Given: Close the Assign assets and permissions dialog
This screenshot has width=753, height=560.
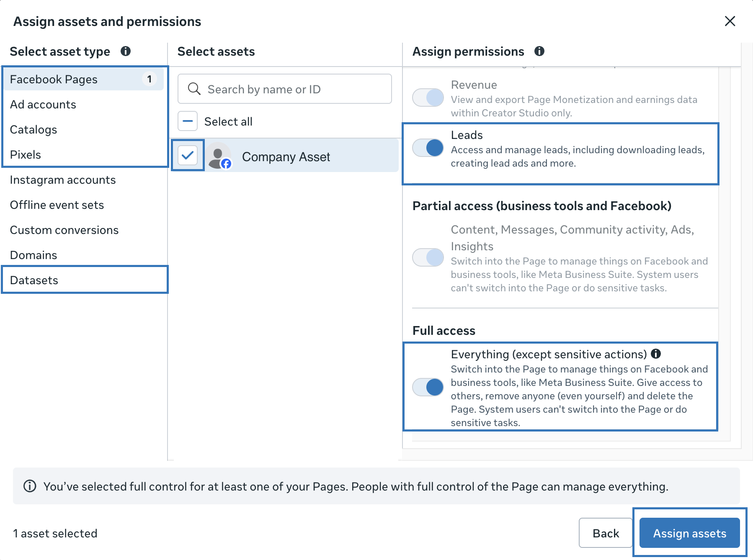Looking at the screenshot, I should click(730, 21).
